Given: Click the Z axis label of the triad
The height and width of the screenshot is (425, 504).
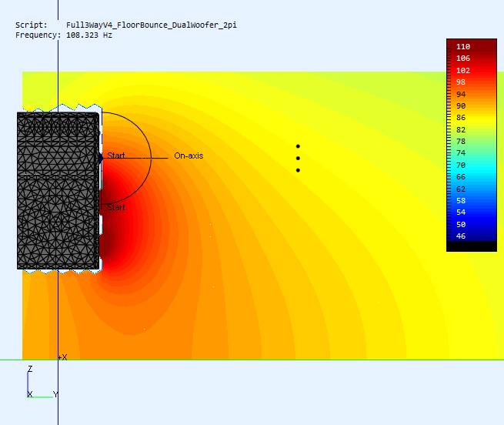Looking at the screenshot, I should click(x=30, y=369).
